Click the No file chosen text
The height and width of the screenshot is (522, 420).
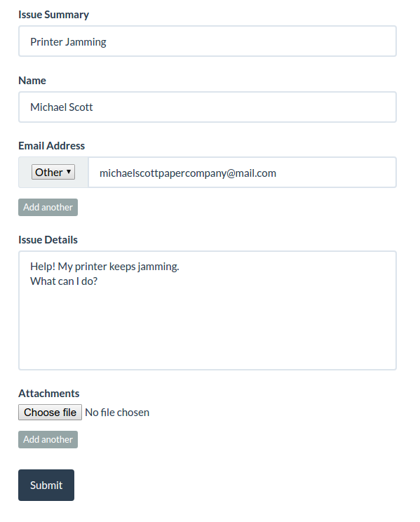(117, 413)
